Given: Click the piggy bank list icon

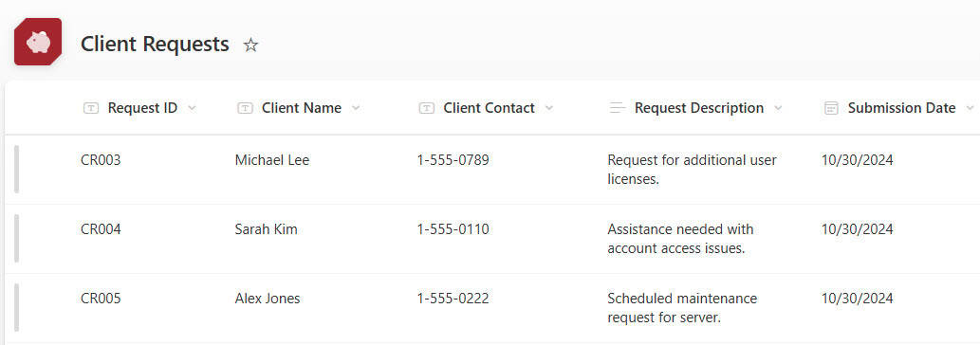Looking at the screenshot, I should pyautogui.click(x=38, y=42).
